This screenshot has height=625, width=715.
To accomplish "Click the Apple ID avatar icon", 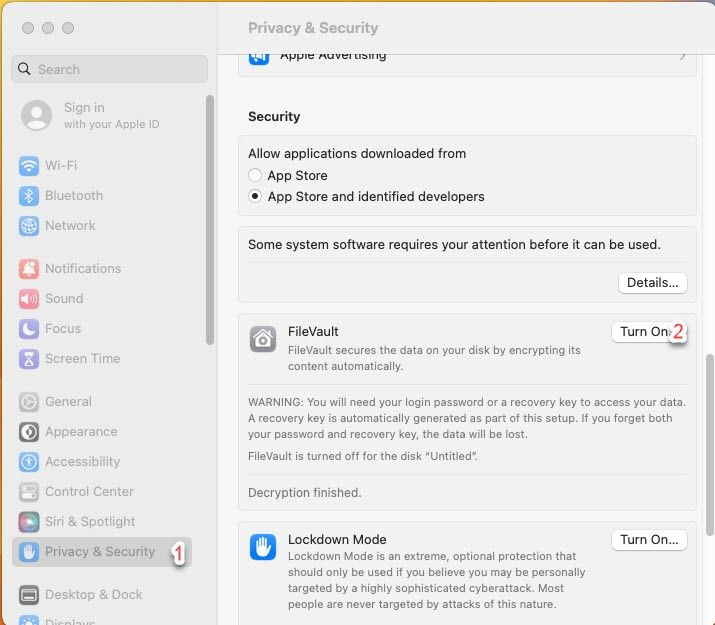I will coord(36,115).
